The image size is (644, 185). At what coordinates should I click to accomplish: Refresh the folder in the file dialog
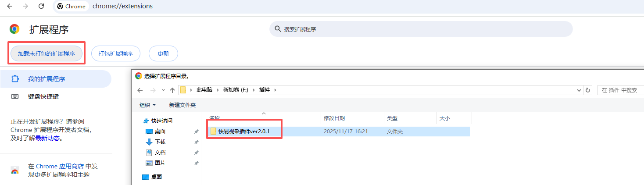(x=588, y=90)
